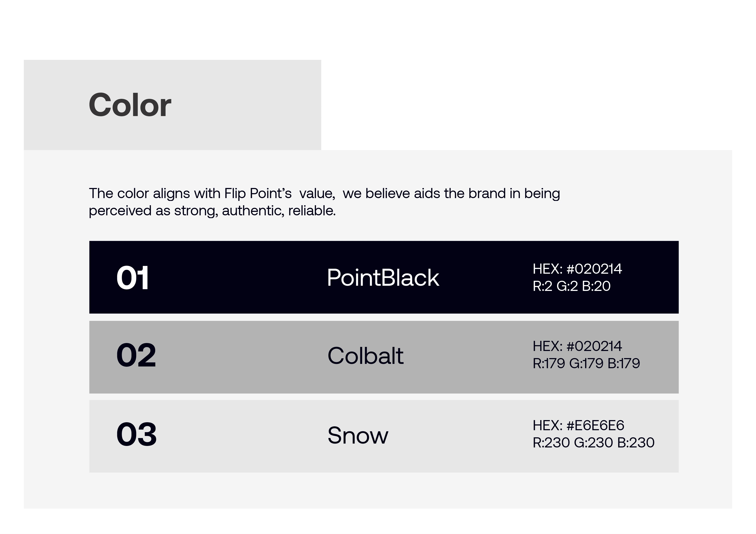756x534 pixels.
Task: Click the "Colbalt" color name
Action: click(x=366, y=356)
